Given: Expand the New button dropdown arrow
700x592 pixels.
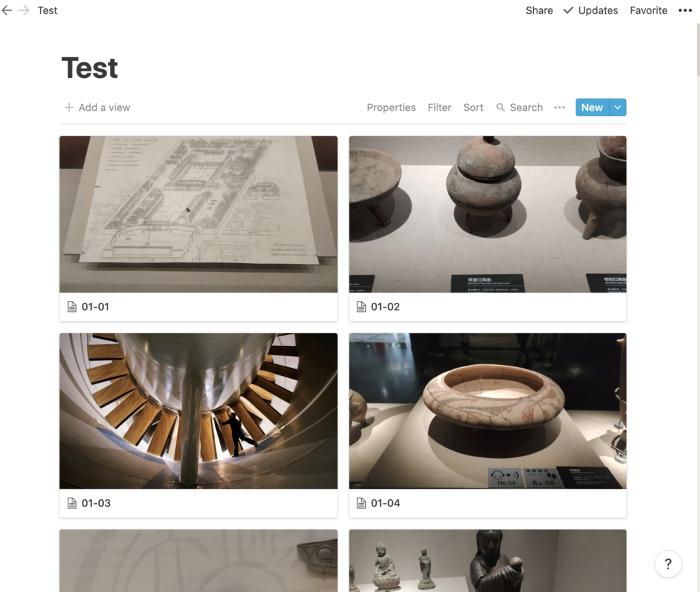Looking at the screenshot, I should click(x=617, y=107).
